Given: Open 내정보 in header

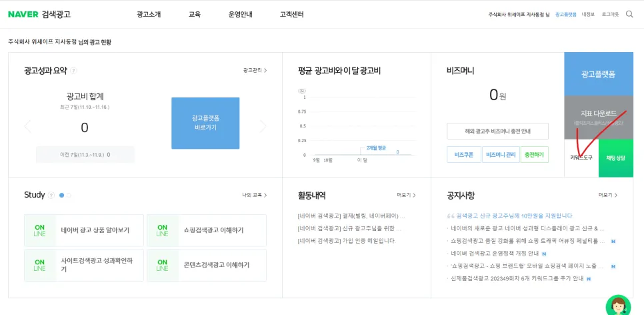Looking at the screenshot, I should [x=588, y=15].
